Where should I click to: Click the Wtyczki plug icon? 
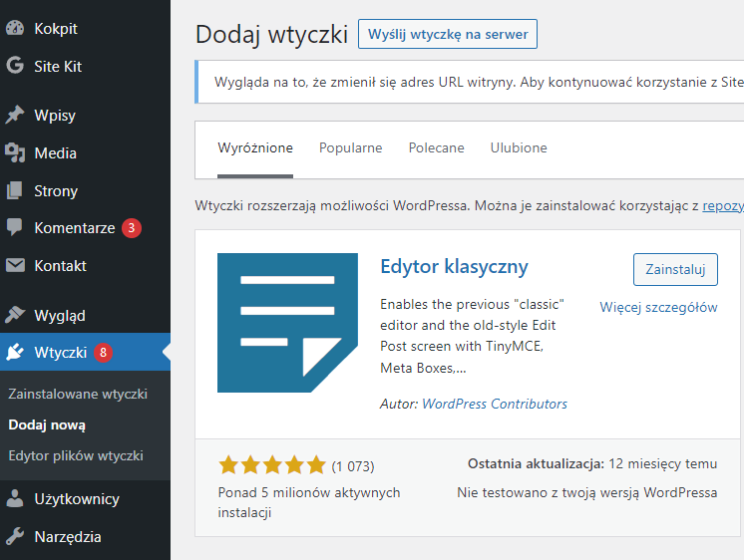click(15, 352)
